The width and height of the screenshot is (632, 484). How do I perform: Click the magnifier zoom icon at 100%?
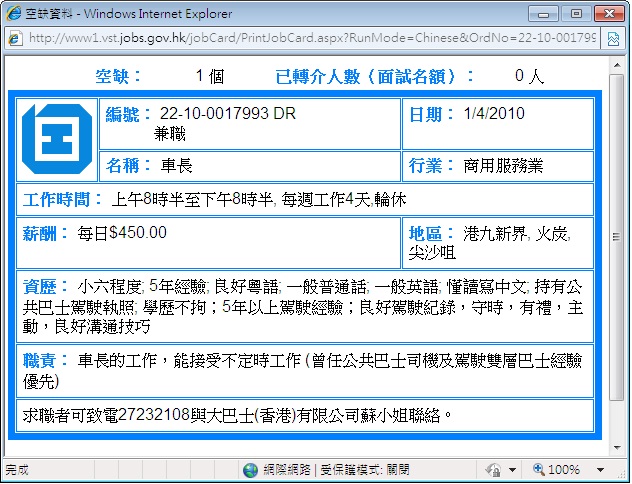pos(538,469)
